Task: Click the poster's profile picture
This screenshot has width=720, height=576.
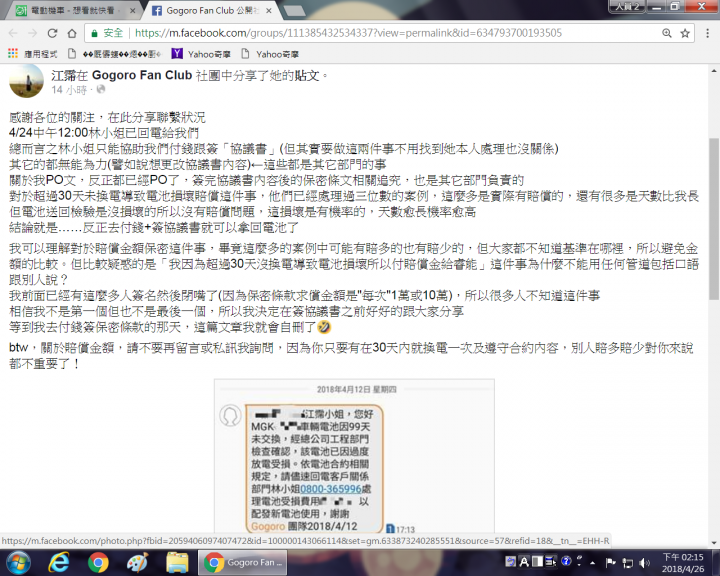Action: point(26,81)
